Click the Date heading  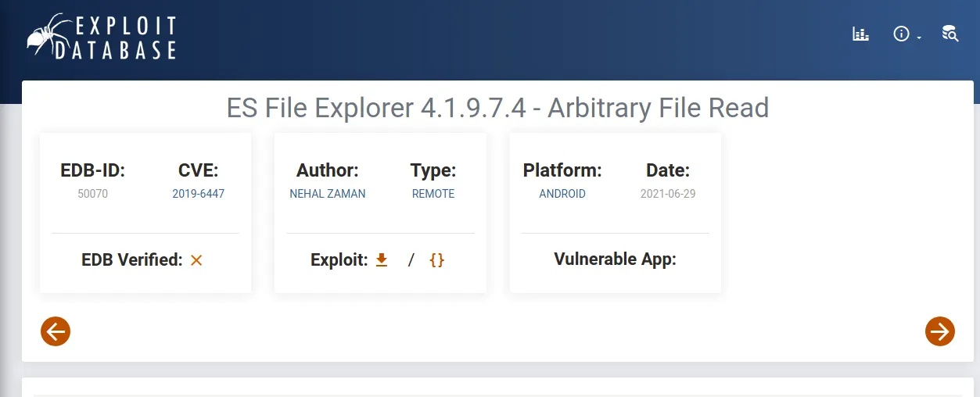668,170
